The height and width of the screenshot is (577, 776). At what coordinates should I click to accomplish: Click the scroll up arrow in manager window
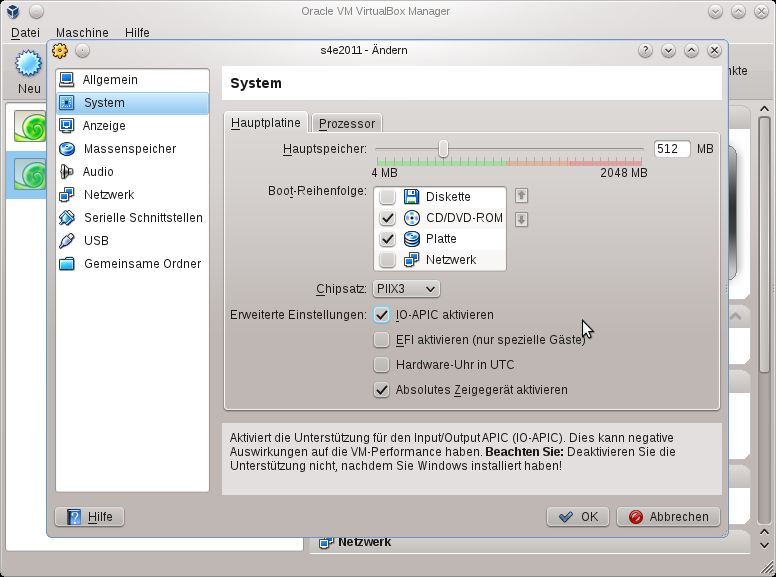click(764, 108)
